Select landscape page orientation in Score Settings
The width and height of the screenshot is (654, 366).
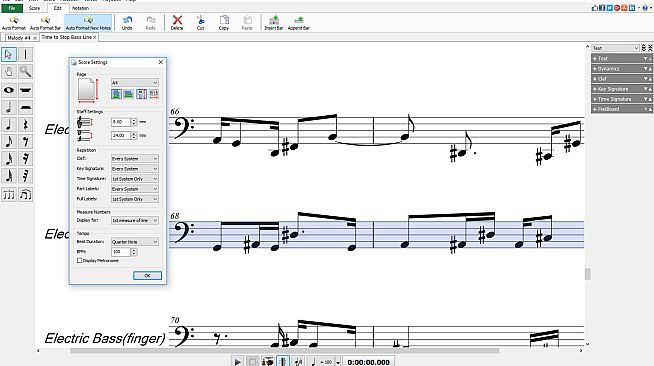tap(128, 94)
